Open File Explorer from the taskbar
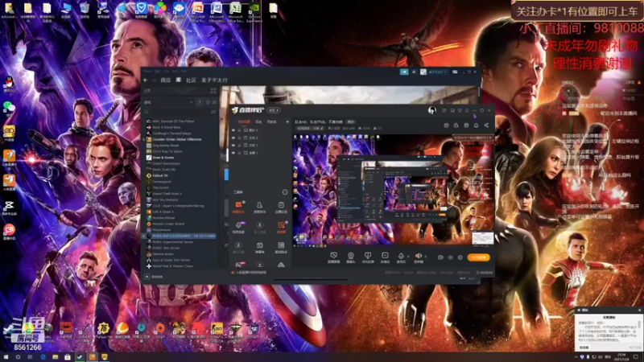 pyautogui.click(x=55, y=357)
